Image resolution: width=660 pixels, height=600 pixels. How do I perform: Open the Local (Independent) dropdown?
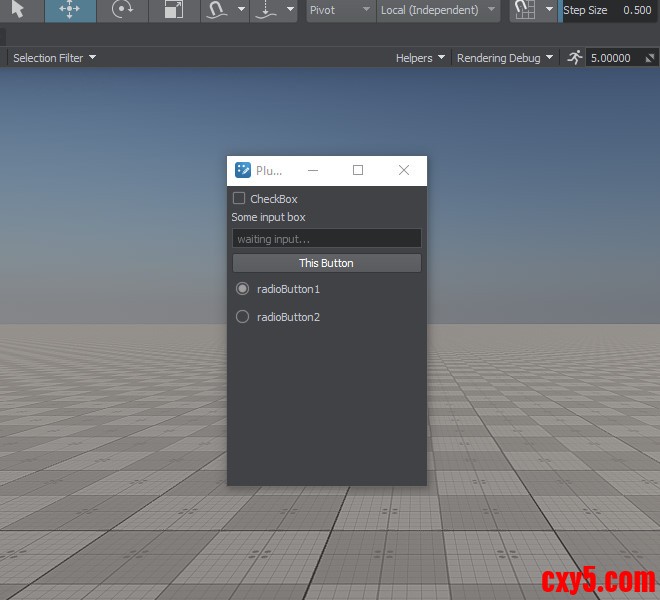tap(438, 10)
